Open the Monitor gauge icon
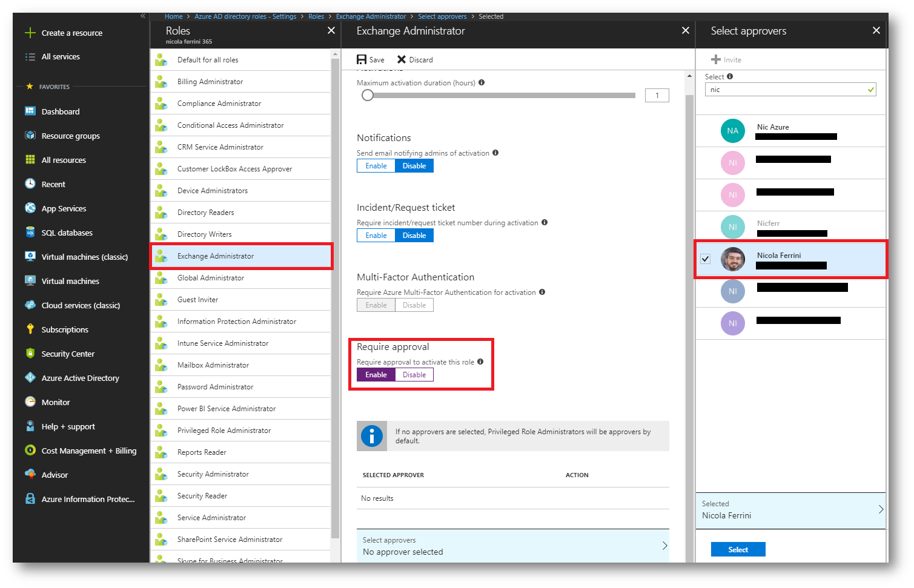 tap(30, 402)
